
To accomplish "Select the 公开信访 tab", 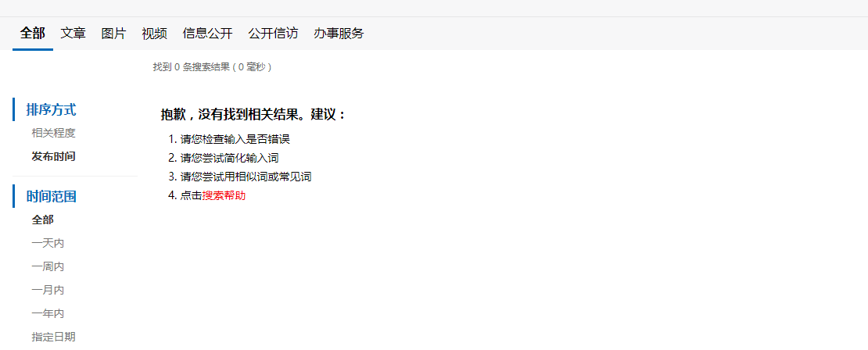I will coord(273,33).
